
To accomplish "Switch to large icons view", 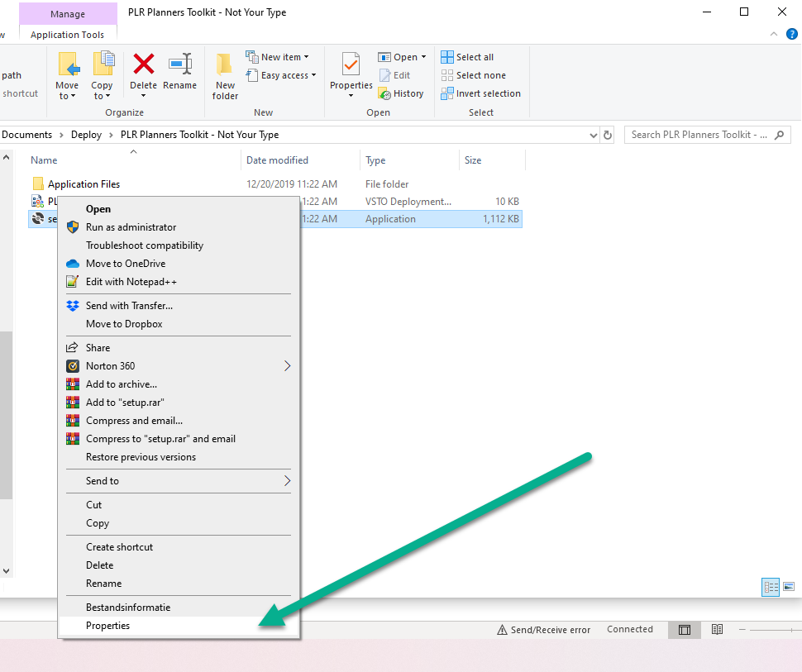I will pos(789,587).
